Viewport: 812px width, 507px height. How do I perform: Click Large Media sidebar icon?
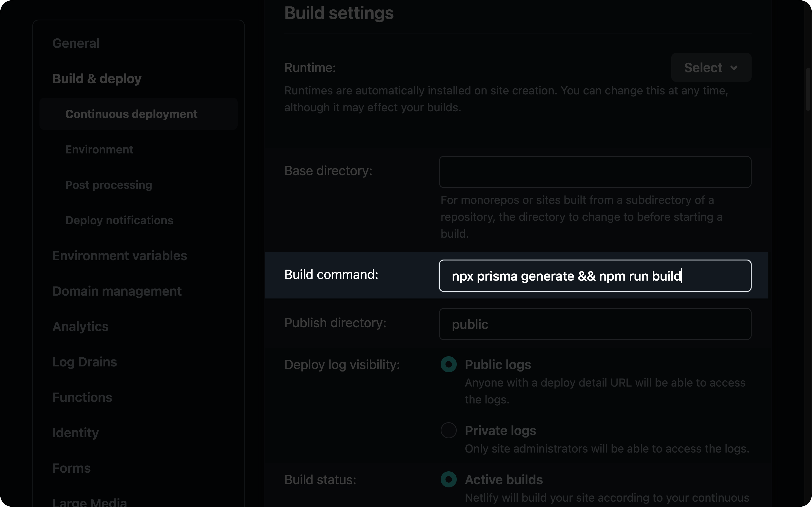(89, 501)
